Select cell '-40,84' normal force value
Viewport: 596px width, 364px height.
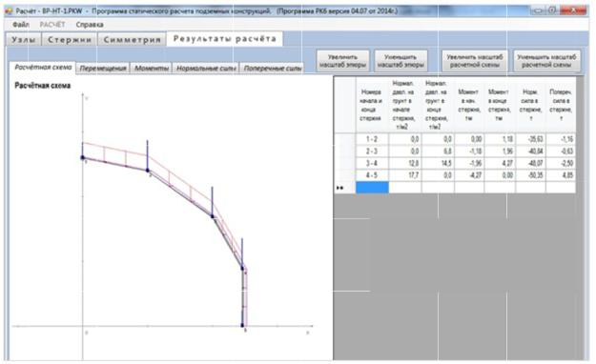click(x=530, y=152)
